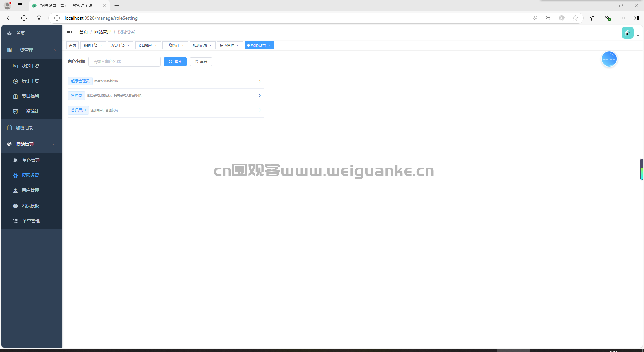Close the 权限设置 browser tab
This screenshot has height=352, width=644.
point(104,6)
